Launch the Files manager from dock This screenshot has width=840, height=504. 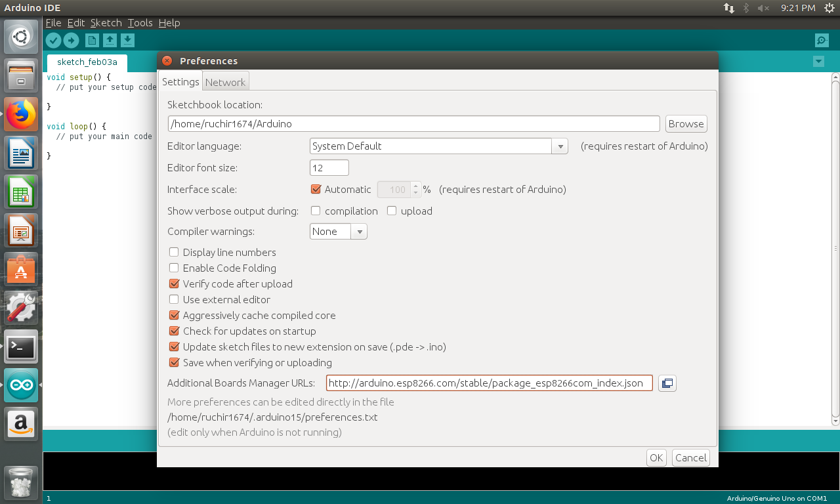[22, 76]
